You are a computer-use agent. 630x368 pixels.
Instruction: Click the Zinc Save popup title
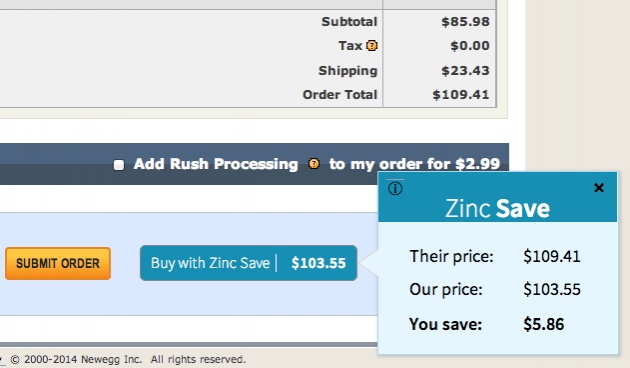click(497, 209)
